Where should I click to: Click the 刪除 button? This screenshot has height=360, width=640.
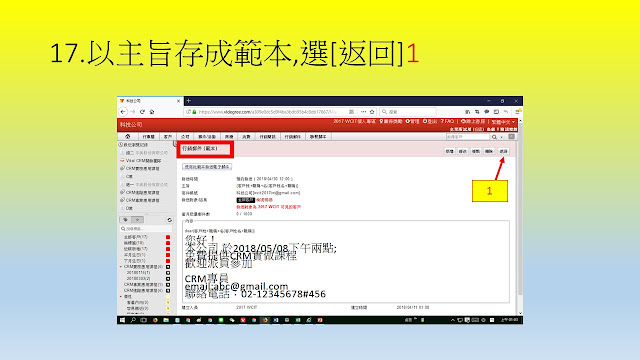click(x=489, y=151)
